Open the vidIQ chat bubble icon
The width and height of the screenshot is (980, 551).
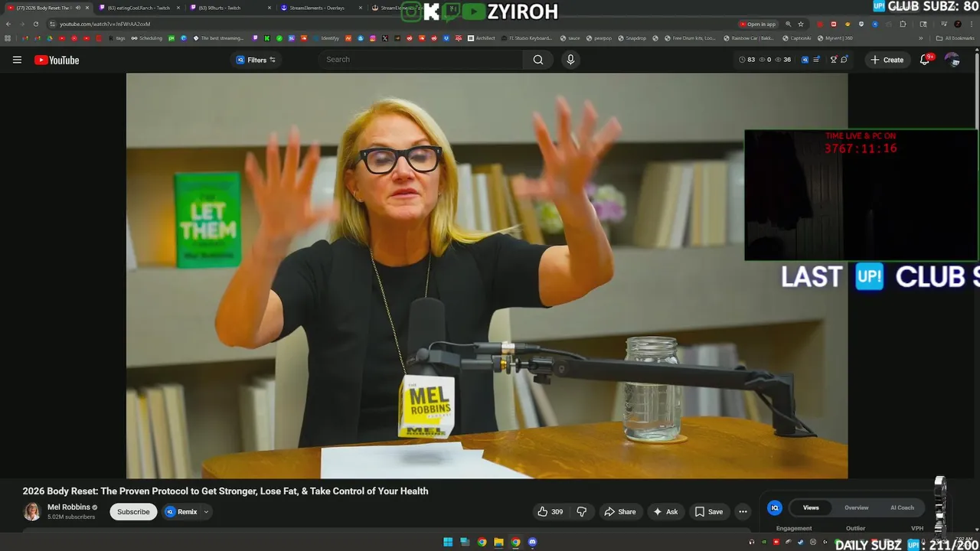pyautogui.click(x=844, y=60)
